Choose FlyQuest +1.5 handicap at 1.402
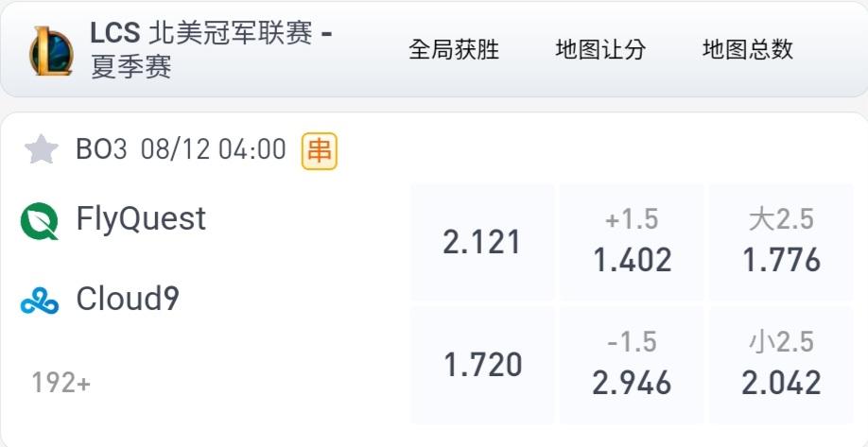 [632, 242]
